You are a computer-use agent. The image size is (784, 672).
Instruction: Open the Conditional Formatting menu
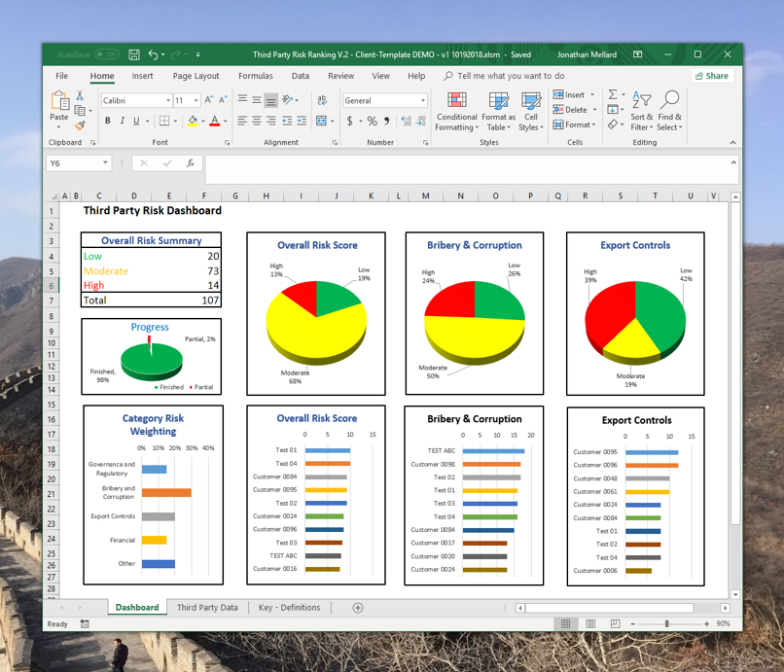tap(456, 111)
